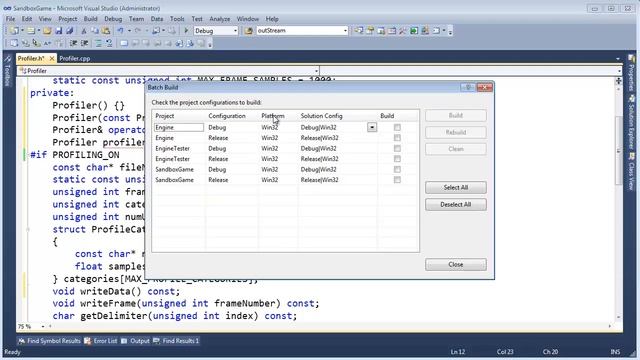Click Deselect All in Batch Build
640x360 pixels.
[x=456, y=204]
